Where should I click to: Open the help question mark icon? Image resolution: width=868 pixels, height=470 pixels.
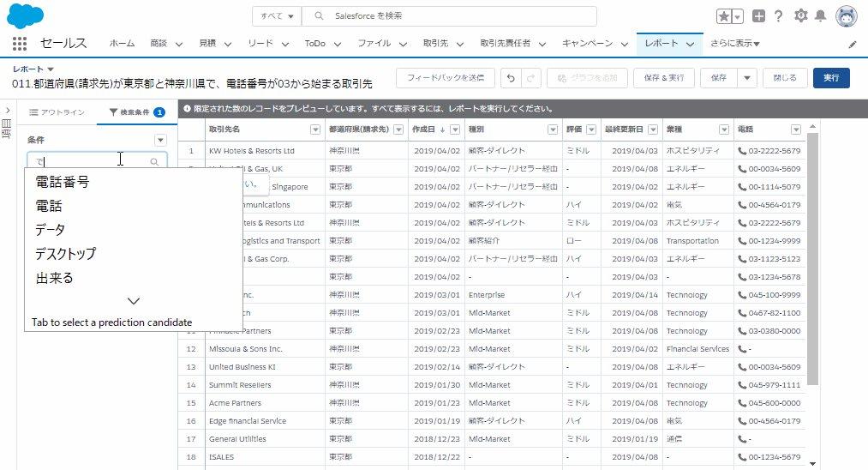(x=778, y=16)
